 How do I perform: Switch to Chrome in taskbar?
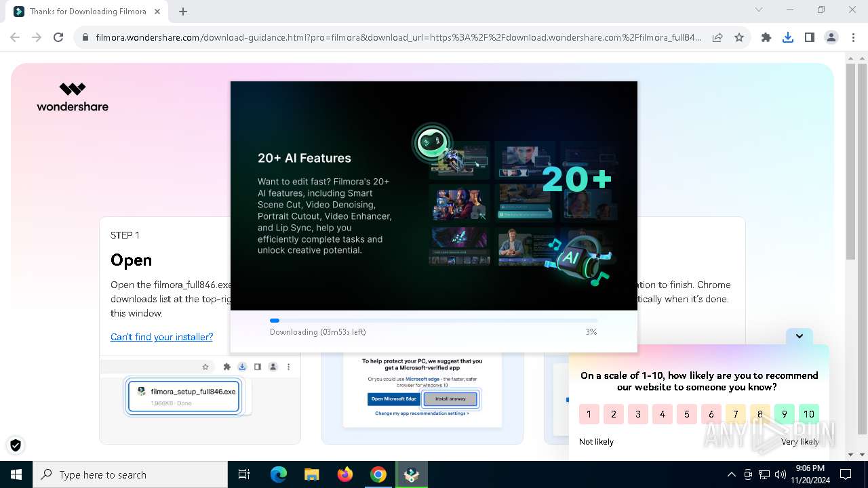[x=378, y=474]
